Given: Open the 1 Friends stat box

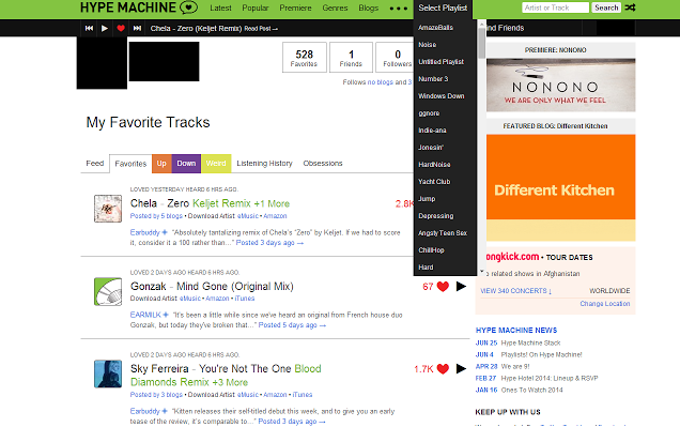Looking at the screenshot, I should [351, 58].
